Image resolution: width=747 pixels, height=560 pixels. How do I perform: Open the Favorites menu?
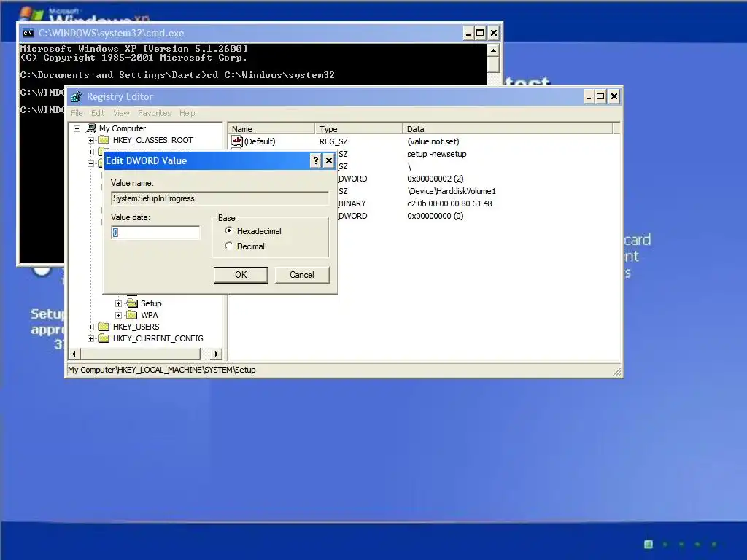coord(155,113)
